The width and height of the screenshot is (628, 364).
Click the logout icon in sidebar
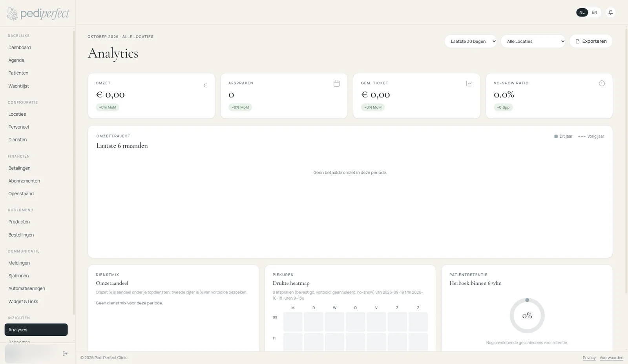(65, 353)
